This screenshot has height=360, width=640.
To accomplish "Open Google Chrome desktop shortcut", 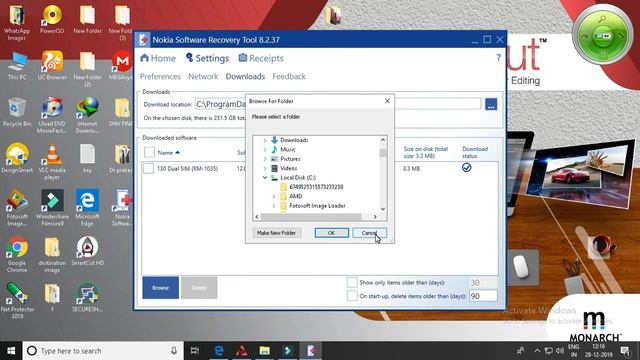I will pyautogui.click(x=17, y=255).
